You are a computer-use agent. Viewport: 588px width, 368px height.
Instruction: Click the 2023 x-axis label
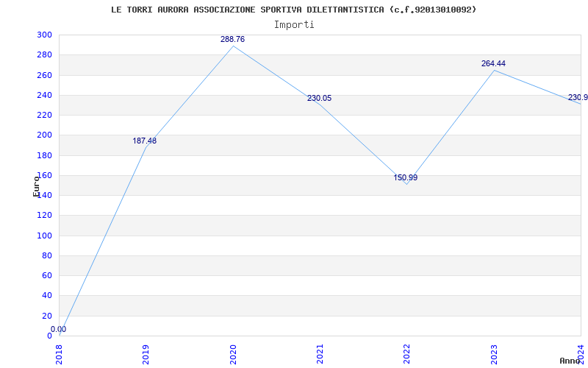coord(494,354)
